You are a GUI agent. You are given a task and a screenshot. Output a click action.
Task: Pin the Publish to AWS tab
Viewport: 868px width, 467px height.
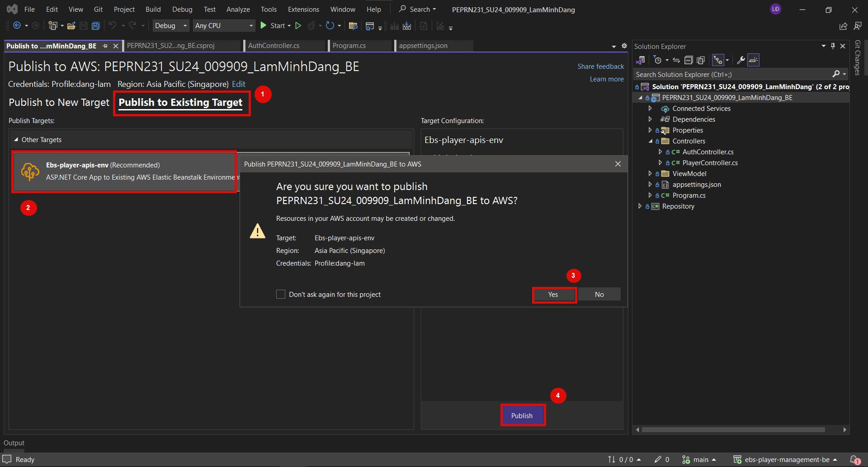[105, 46]
